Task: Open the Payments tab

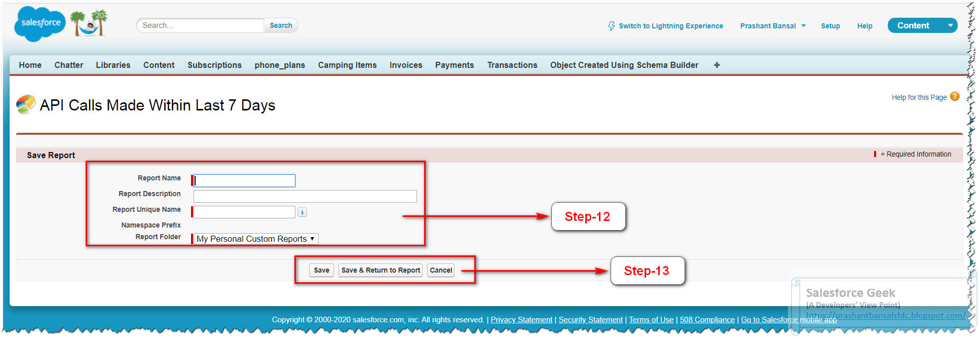Action: click(455, 65)
